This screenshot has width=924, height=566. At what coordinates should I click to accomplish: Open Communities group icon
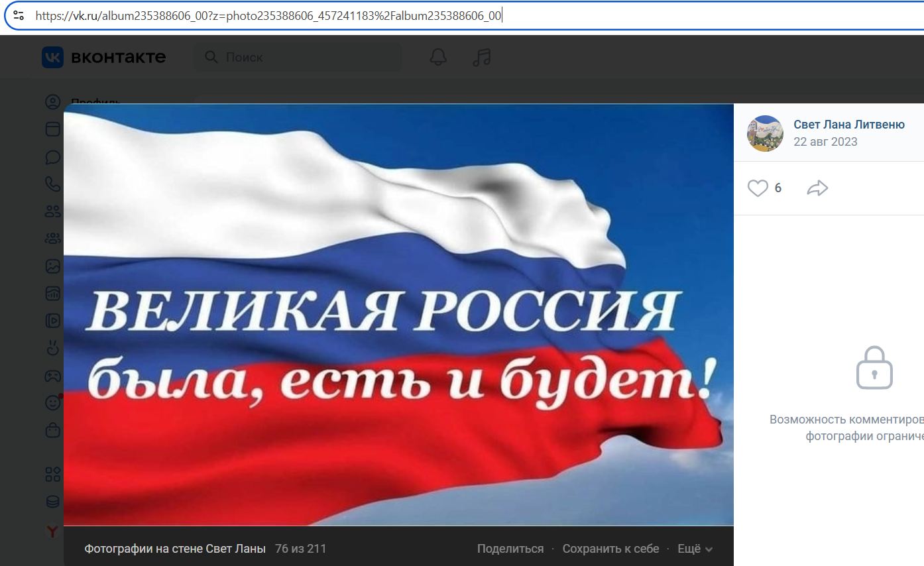pyautogui.click(x=52, y=239)
